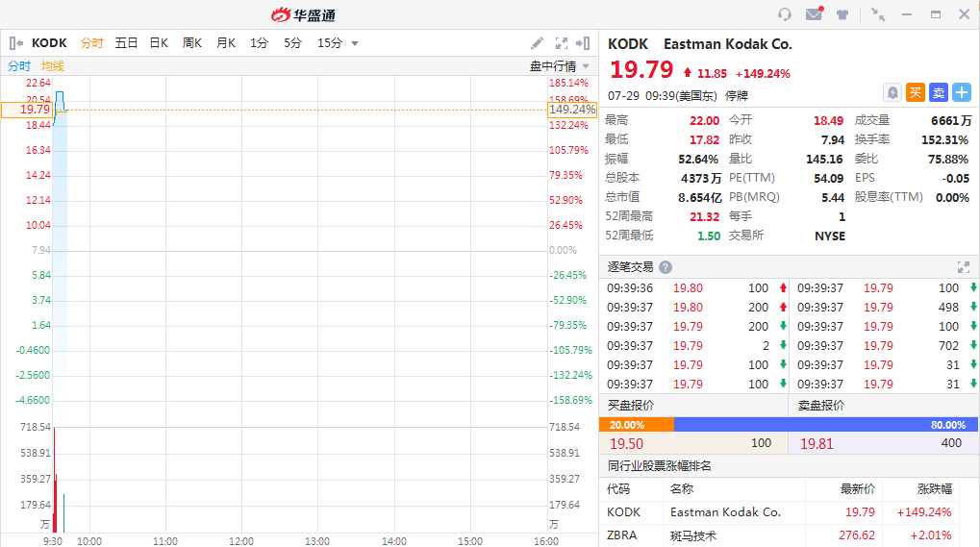The width and height of the screenshot is (980, 547).
Task: Collapse the right quote panel
Action: (583, 43)
